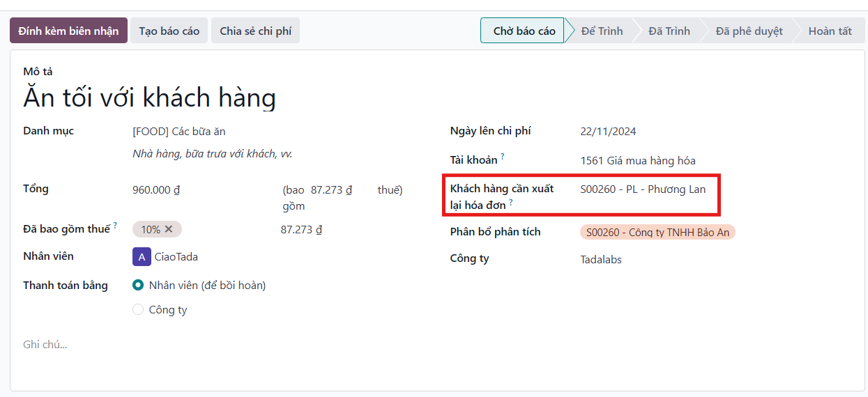Select the Hoàn tất status stage
Image resolution: width=868 pixels, height=397 pixels.
(830, 31)
